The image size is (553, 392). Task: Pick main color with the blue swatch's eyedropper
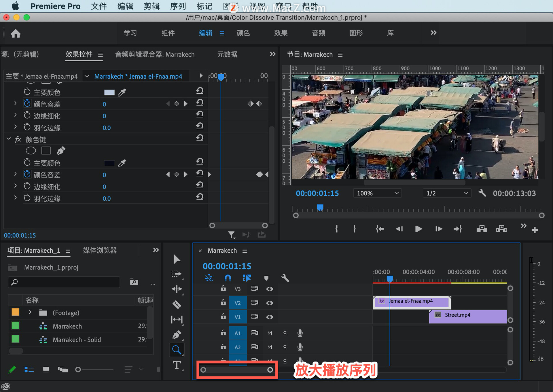(122, 92)
